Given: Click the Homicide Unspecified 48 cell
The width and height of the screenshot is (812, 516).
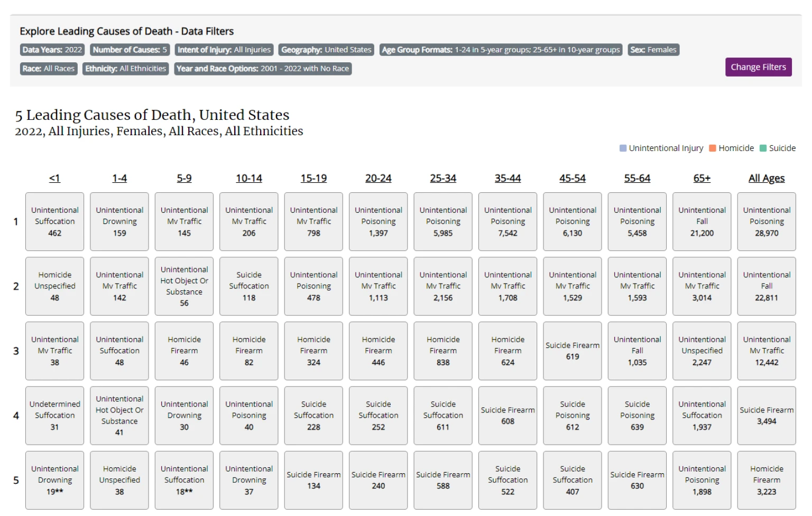Looking at the screenshot, I should click(x=54, y=286).
